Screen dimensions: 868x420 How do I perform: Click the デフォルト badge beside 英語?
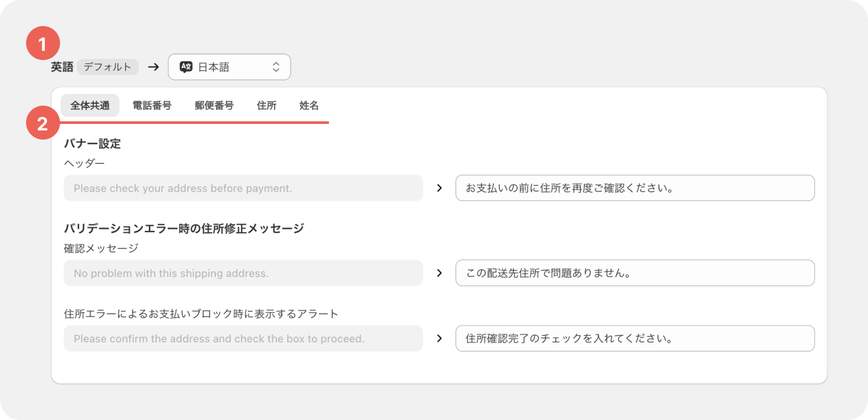point(108,67)
